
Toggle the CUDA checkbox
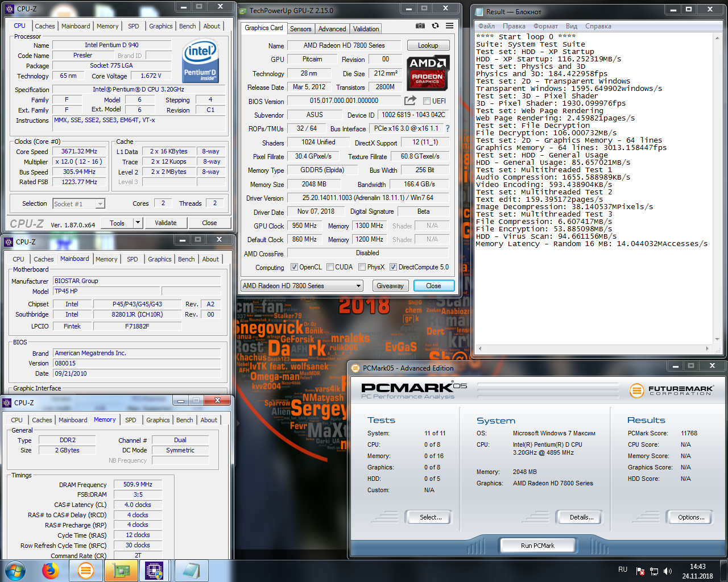[330, 267]
